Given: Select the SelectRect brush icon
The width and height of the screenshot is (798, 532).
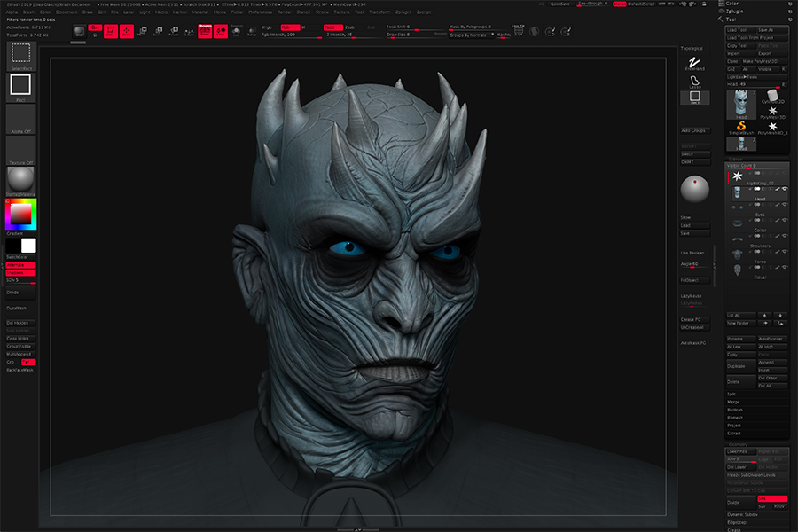Looking at the screenshot, I should (21, 56).
